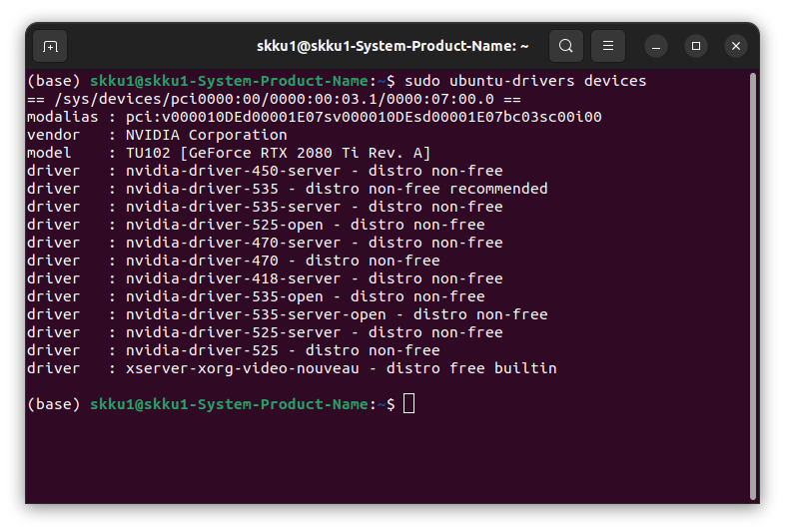Click the green username in the bottom prompt
The image size is (785, 532).
tap(229, 404)
